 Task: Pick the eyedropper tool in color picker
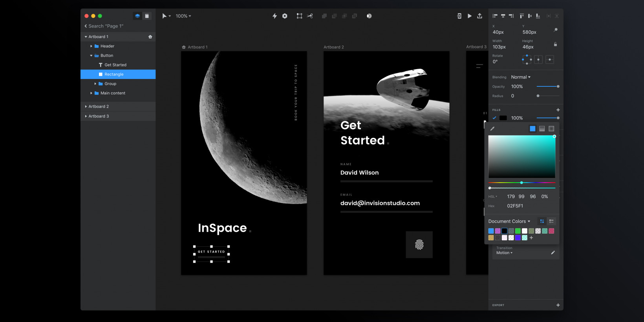(492, 128)
